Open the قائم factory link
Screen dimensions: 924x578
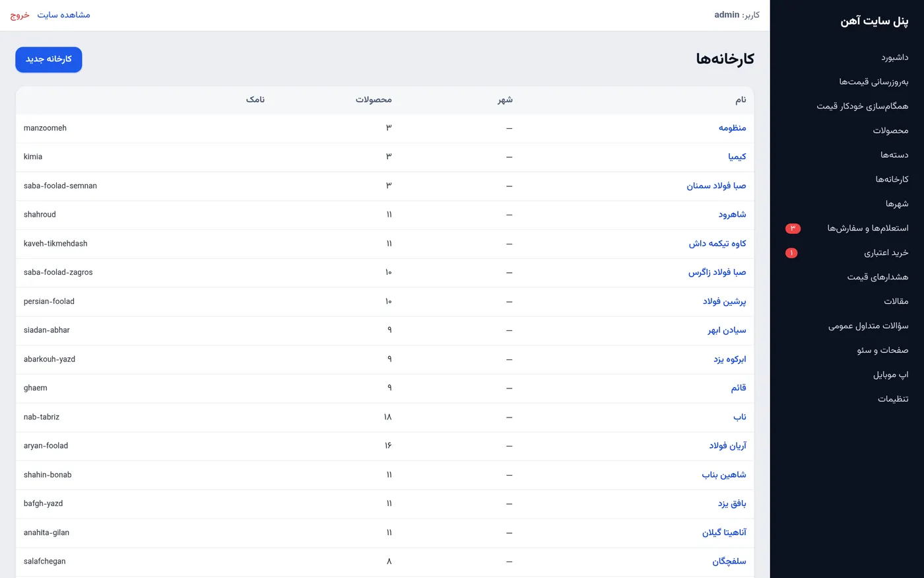click(x=739, y=388)
